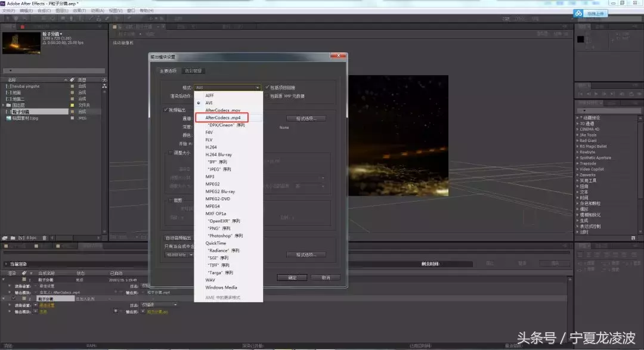The height and width of the screenshot is (350, 644).
Task: Click project search field dropdown arrow
Action: tap(10, 71)
